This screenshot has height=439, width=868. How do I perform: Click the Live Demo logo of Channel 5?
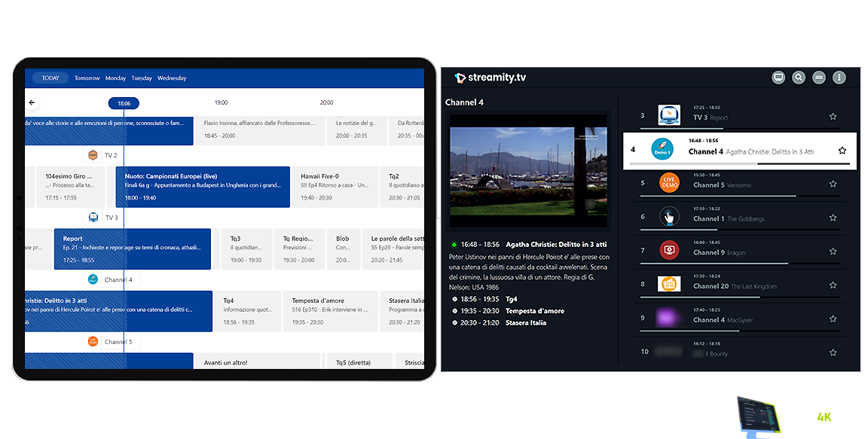click(x=669, y=183)
